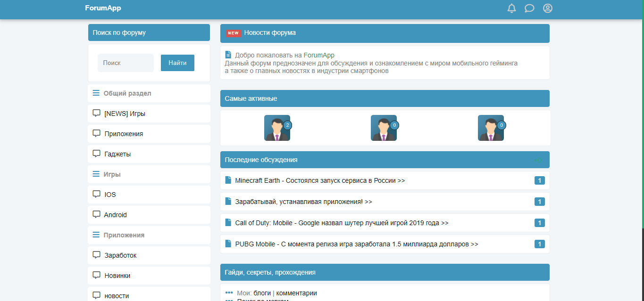Click the hamburger icon beside Приложения header
This screenshot has height=301, width=644.
[x=96, y=235]
